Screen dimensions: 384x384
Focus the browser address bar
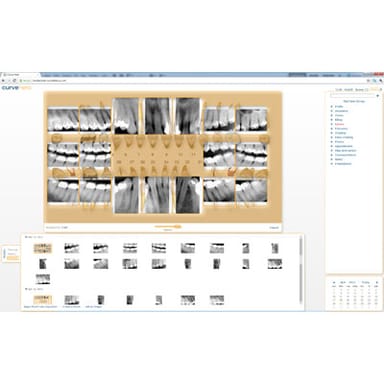(x=192, y=81)
